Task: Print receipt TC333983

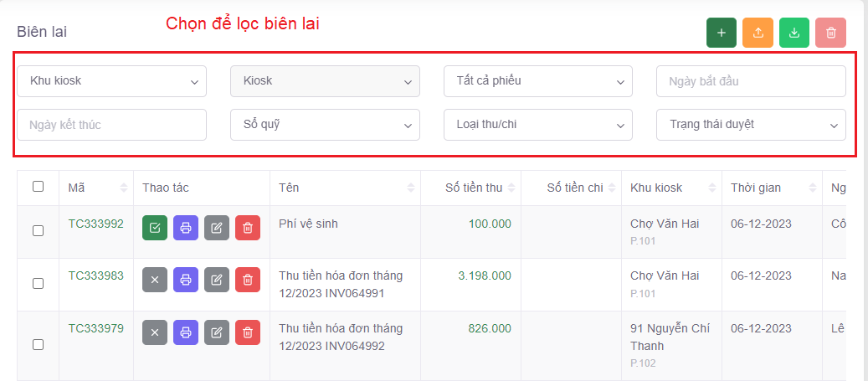Action: (186, 281)
